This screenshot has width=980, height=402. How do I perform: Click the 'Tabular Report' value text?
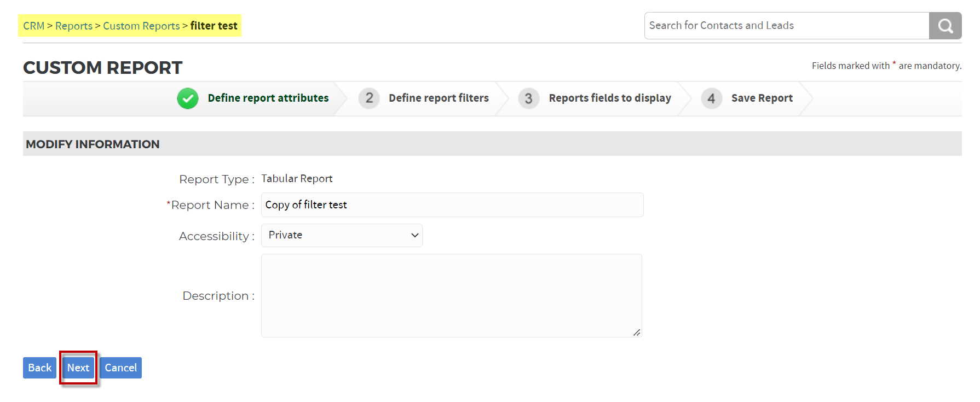pos(297,178)
